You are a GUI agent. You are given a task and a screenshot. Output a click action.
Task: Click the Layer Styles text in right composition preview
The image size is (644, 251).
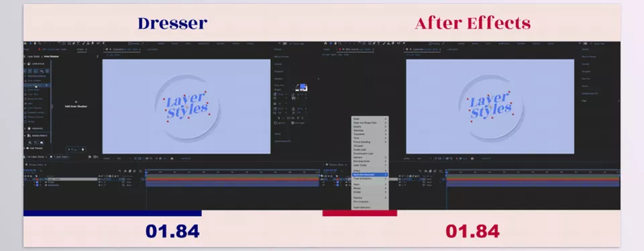(x=490, y=105)
